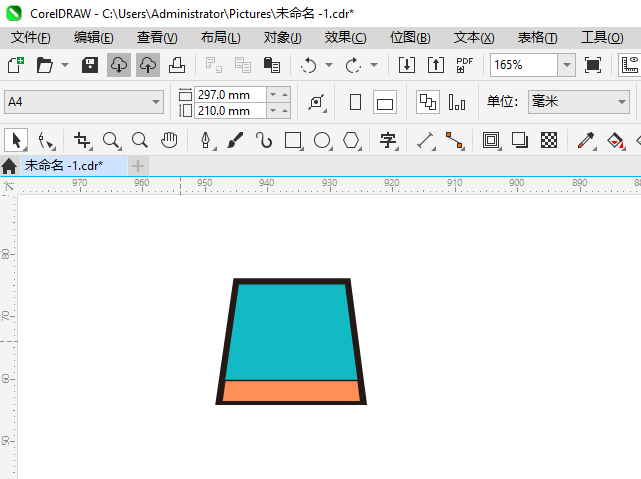Image resolution: width=641 pixels, height=479 pixels.
Task: Click the Export icon
Action: click(436, 65)
